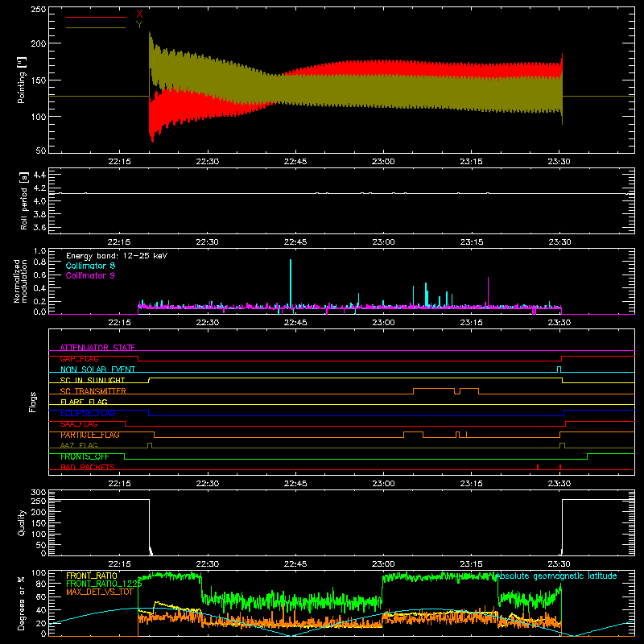
Task: Click the '22:30' label under the Flags plot
Action: [208, 484]
